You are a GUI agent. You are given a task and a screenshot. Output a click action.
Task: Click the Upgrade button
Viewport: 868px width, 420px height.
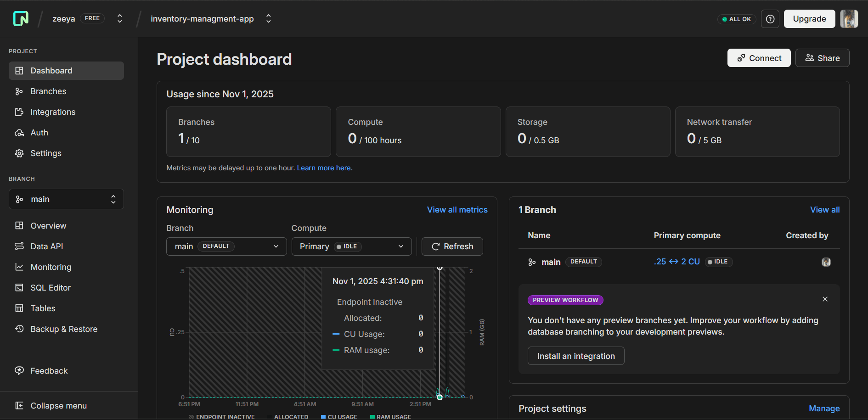809,19
